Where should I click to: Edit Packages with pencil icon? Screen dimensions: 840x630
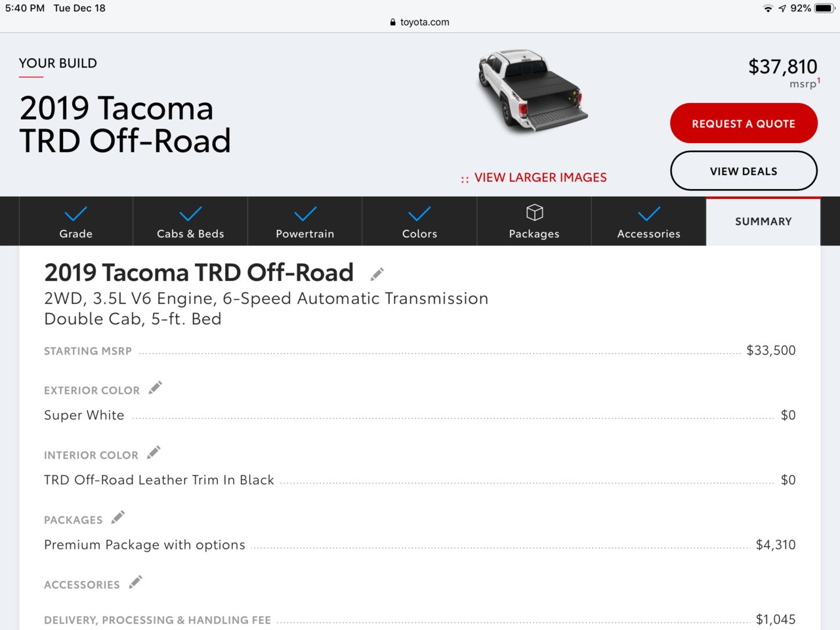click(118, 517)
